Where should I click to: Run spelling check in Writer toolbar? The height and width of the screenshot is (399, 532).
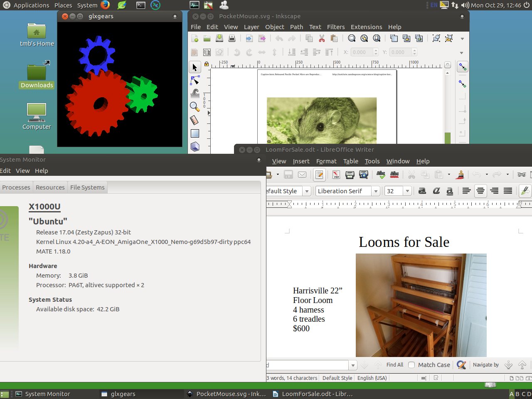(x=381, y=175)
